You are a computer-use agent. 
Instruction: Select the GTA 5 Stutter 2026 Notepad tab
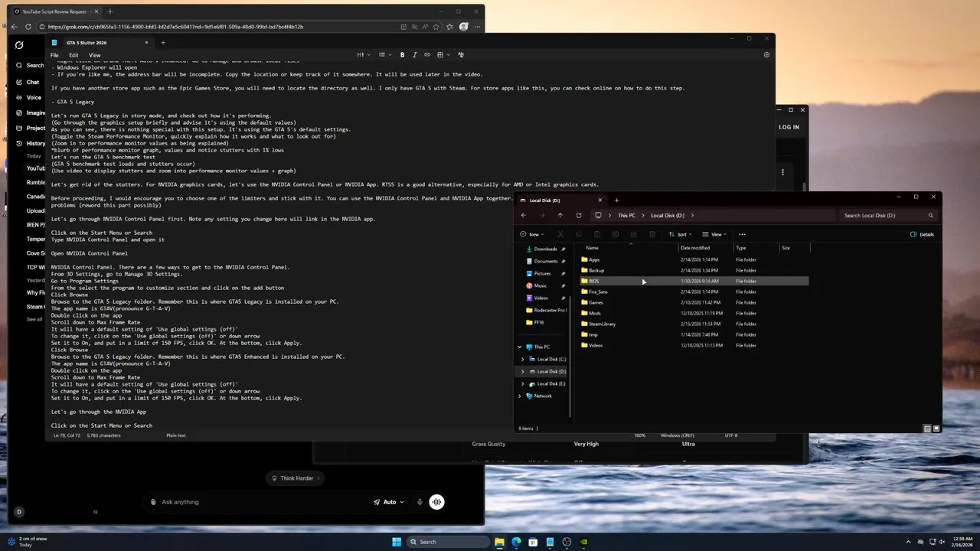(x=100, y=43)
